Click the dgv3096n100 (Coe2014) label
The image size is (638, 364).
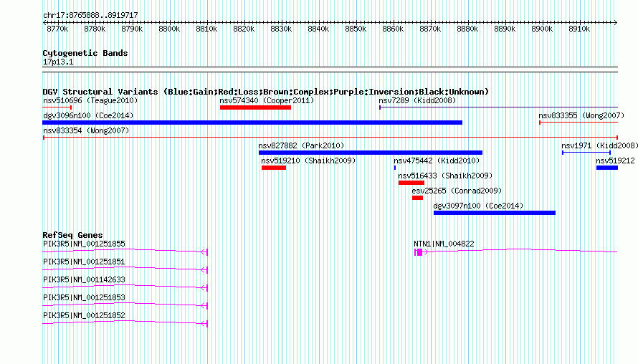[88, 115]
